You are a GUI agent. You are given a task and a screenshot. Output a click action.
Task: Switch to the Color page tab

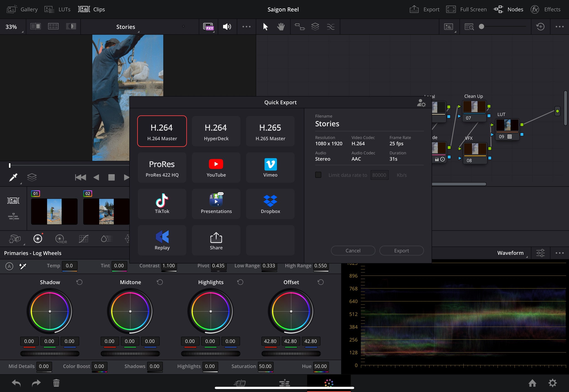[x=329, y=383]
